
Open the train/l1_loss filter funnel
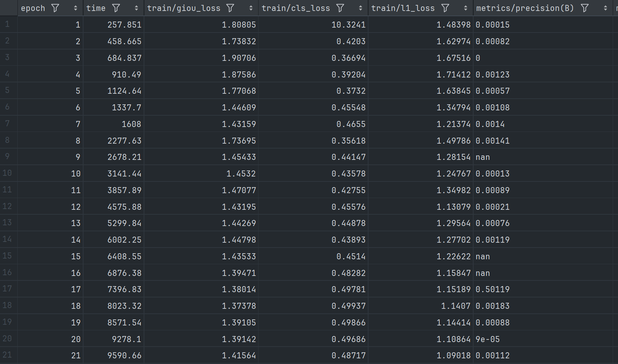(445, 8)
